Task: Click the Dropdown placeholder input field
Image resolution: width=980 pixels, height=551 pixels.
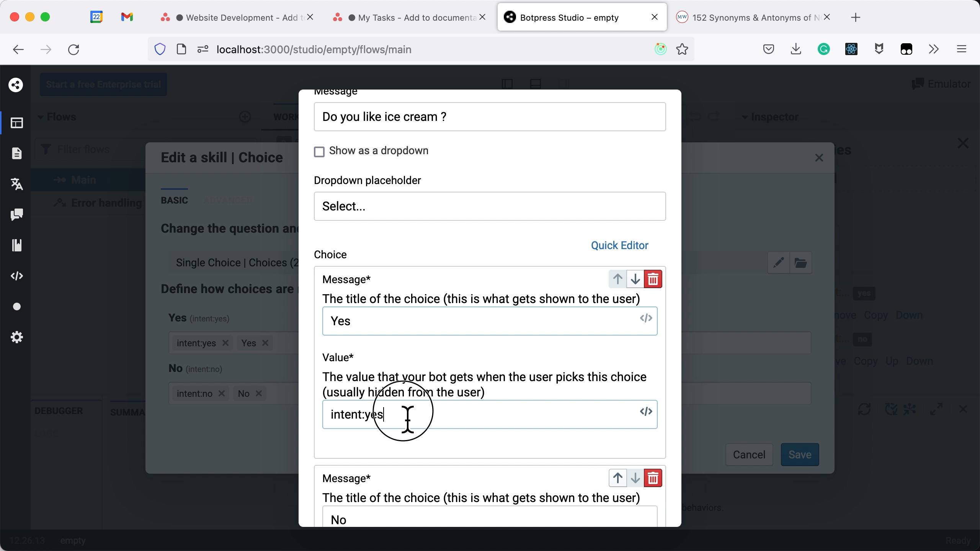Action: (489, 206)
